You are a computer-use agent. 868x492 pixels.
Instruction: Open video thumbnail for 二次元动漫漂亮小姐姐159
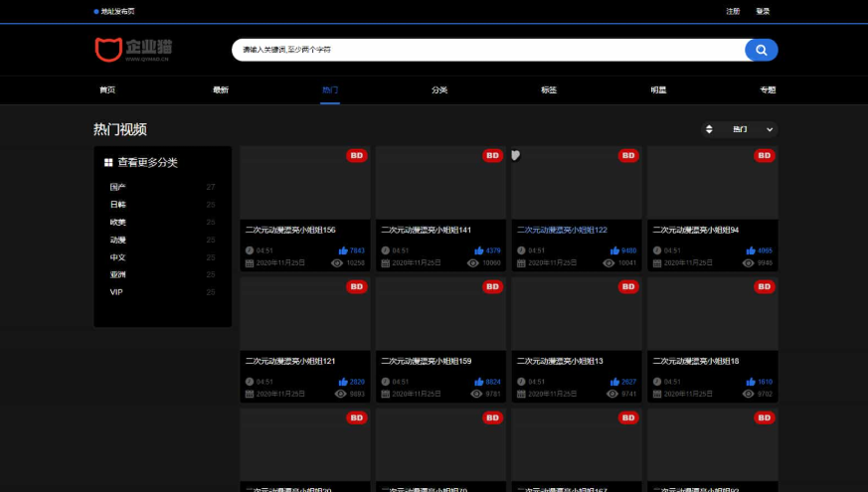[440, 314]
